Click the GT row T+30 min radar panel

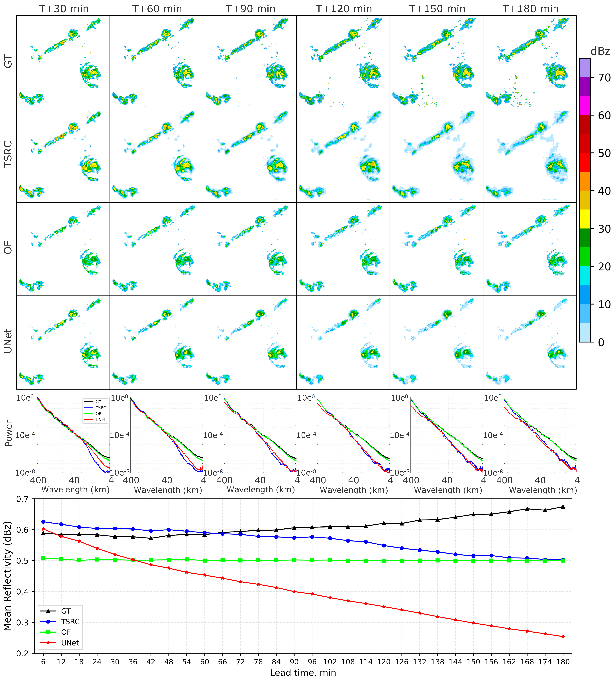pos(63,62)
